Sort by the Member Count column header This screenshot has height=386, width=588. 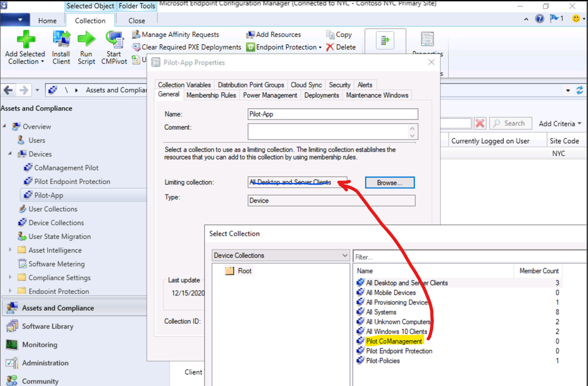click(x=539, y=271)
